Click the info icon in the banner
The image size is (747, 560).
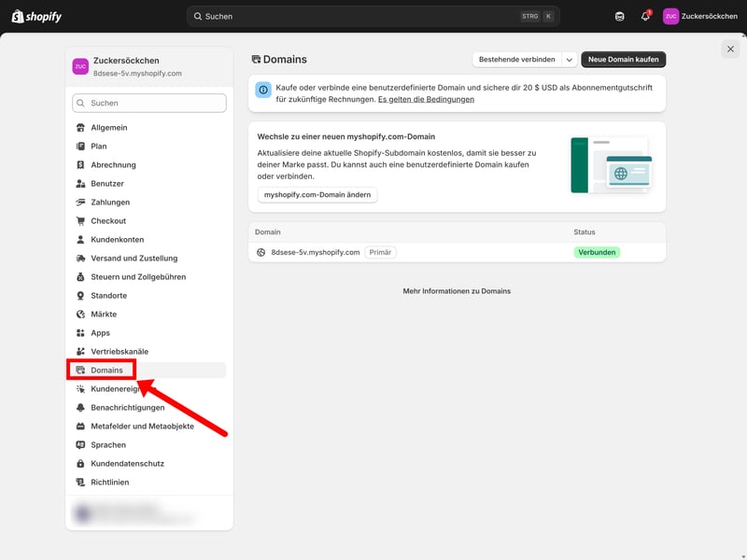tap(263, 90)
